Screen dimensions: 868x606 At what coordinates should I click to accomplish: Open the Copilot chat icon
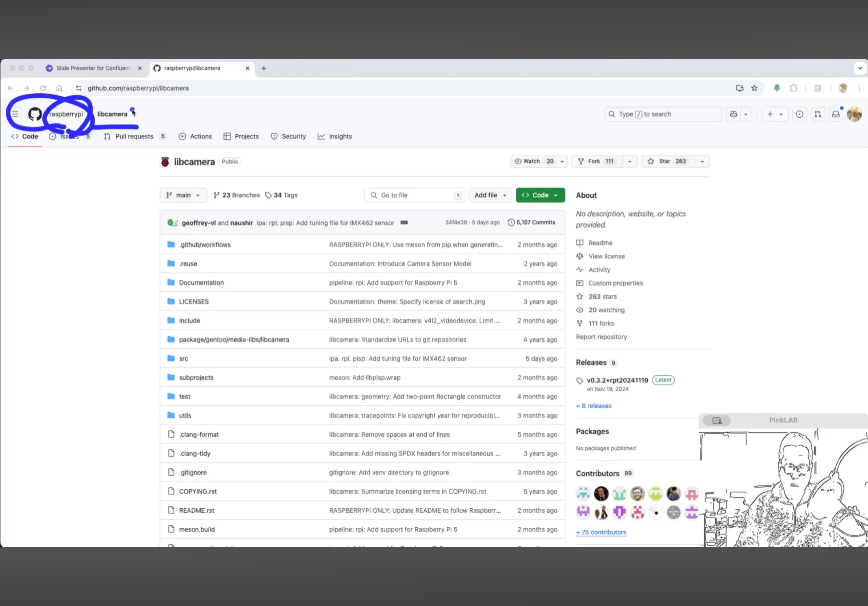point(734,114)
